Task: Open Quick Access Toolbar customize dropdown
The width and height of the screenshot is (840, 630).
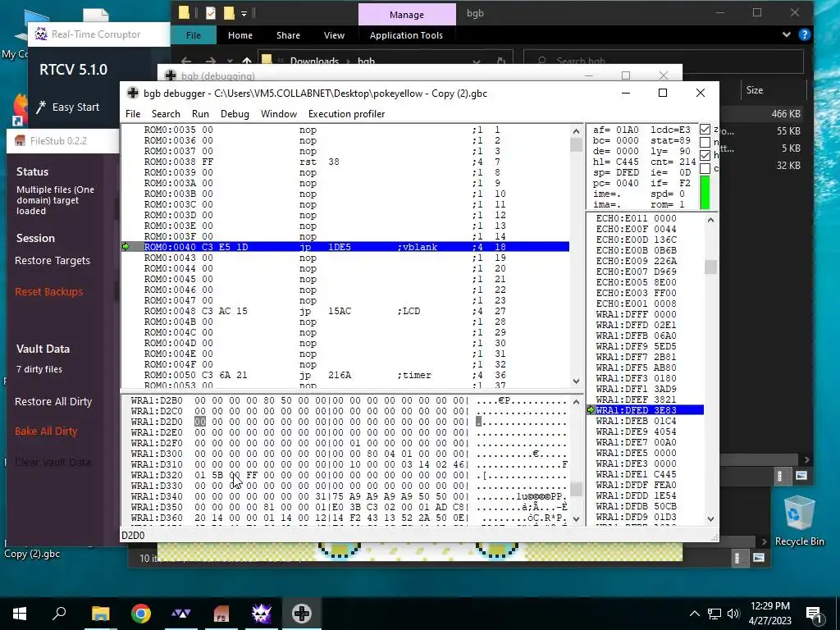Action: pos(244,13)
